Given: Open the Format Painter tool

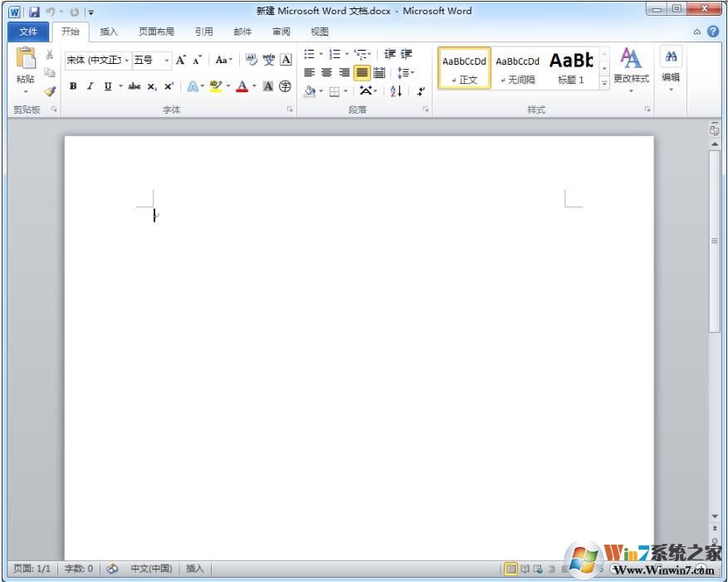Looking at the screenshot, I should [x=50, y=91].
